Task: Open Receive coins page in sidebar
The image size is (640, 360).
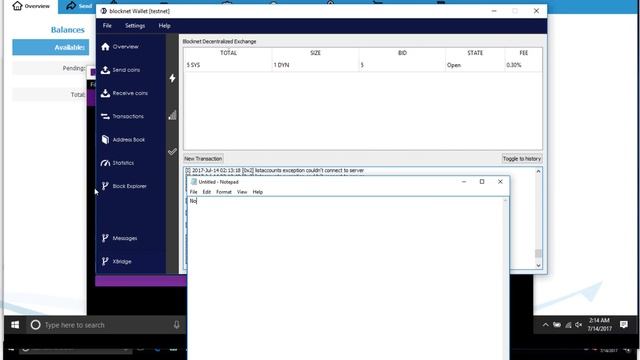Action: pos(124,93)
